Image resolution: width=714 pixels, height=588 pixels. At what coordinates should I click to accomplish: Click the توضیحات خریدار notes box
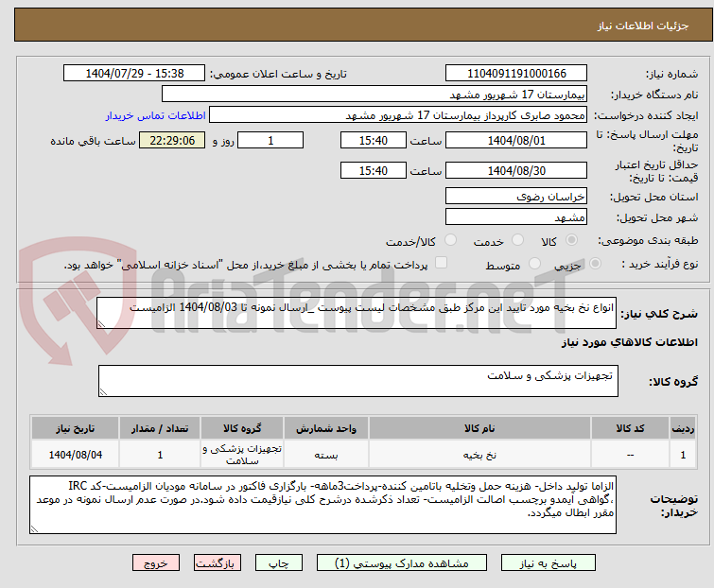(322, 505)
